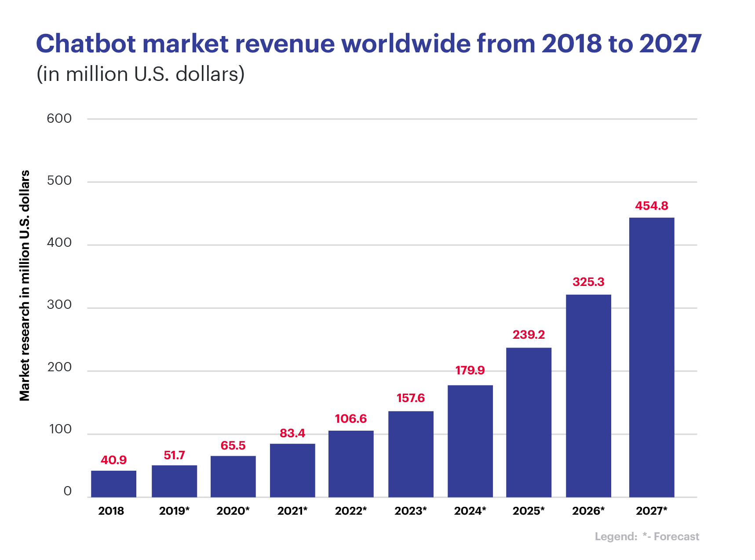Click the value label 454.8

point(652,206)
